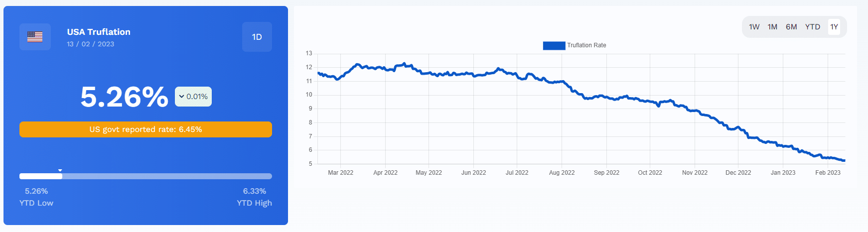The width and height of the screenshot is (868, 232).
Task: Click the chart line endpoint at Feb 2023
Action: tap(844, 160)
